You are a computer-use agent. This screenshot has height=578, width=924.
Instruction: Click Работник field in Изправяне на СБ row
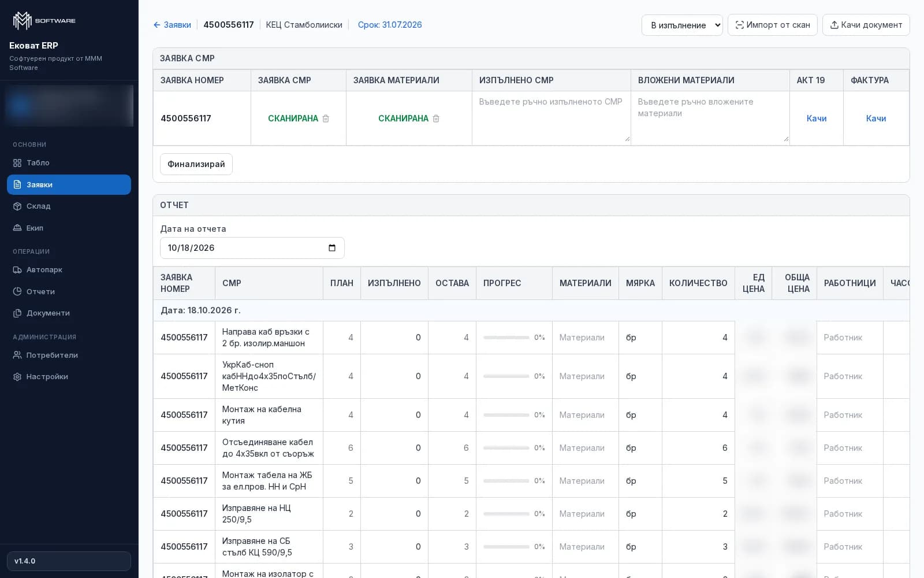pos(850,547)
